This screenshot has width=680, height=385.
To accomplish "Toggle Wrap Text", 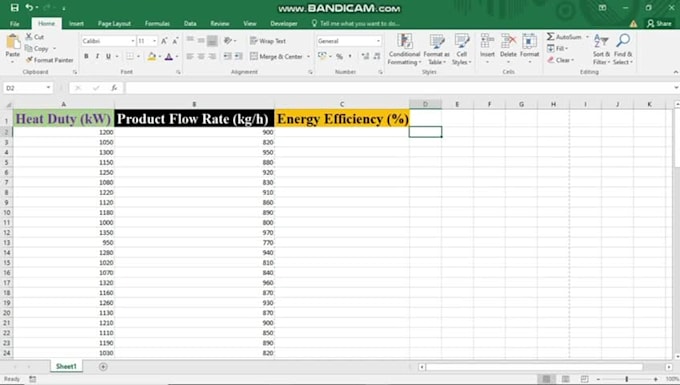I will pos(268,41).
